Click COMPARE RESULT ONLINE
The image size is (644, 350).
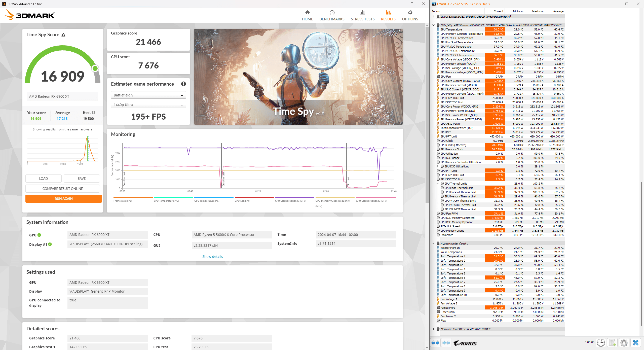tap(63, 189)
